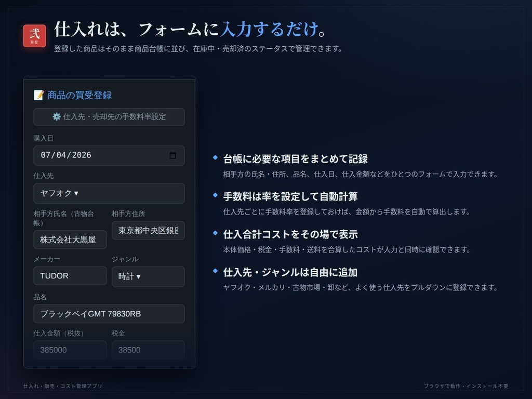Click the heading 仕入先・ジャンルは自由に追加

(290, 272)
